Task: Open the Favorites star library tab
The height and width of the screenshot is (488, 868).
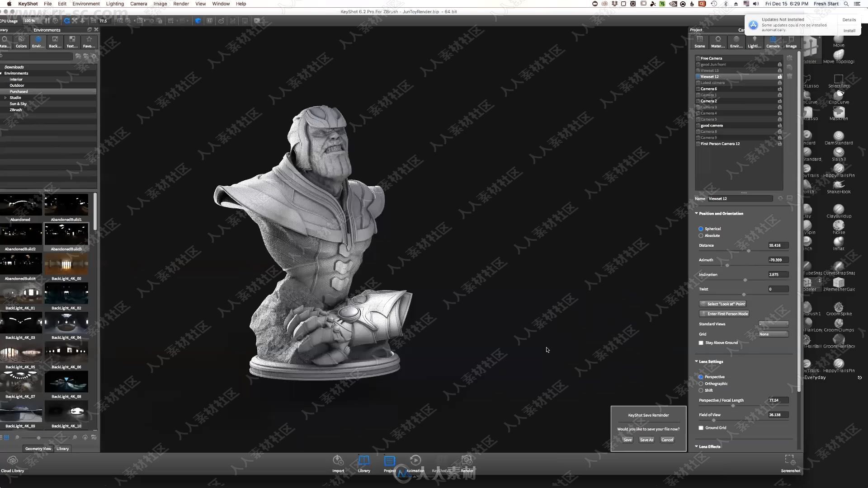Action: pyautogui.click(x=89, y=42)
